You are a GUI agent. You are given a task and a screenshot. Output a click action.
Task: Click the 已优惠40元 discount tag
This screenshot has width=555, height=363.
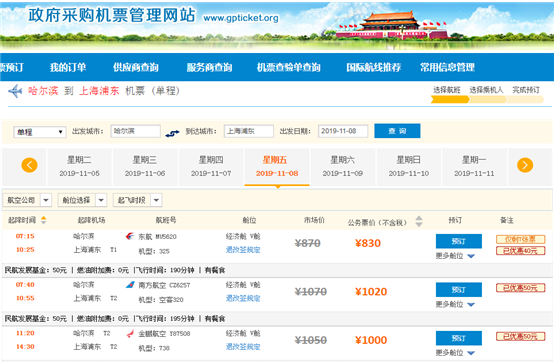pyautogui.click(x=520, y=251)
